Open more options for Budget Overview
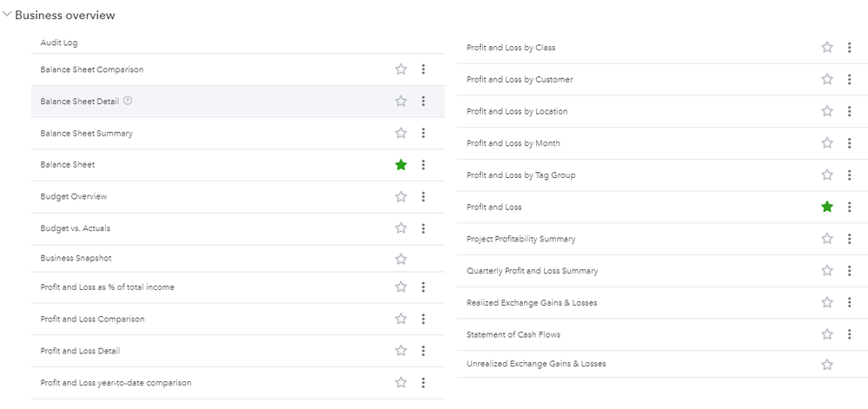868x409 pixels. tap(423, 197)
